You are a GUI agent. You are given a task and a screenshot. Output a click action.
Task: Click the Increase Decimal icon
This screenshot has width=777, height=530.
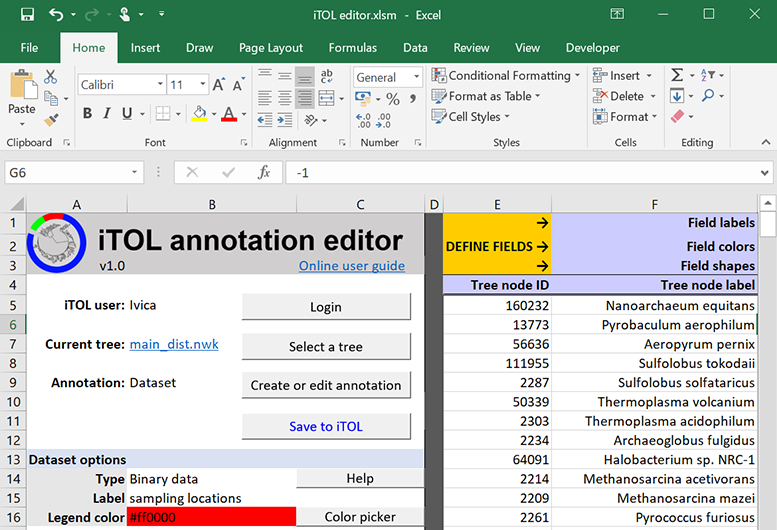(363, 120)
